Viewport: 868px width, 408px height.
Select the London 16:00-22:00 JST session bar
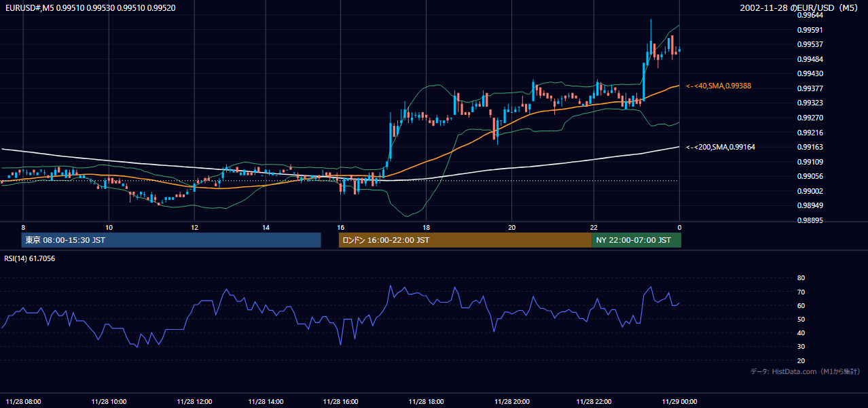(465, 240)
